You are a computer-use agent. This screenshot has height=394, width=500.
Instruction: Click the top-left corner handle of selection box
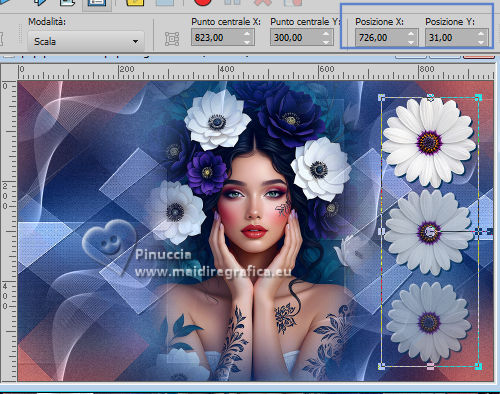point(382,97)
